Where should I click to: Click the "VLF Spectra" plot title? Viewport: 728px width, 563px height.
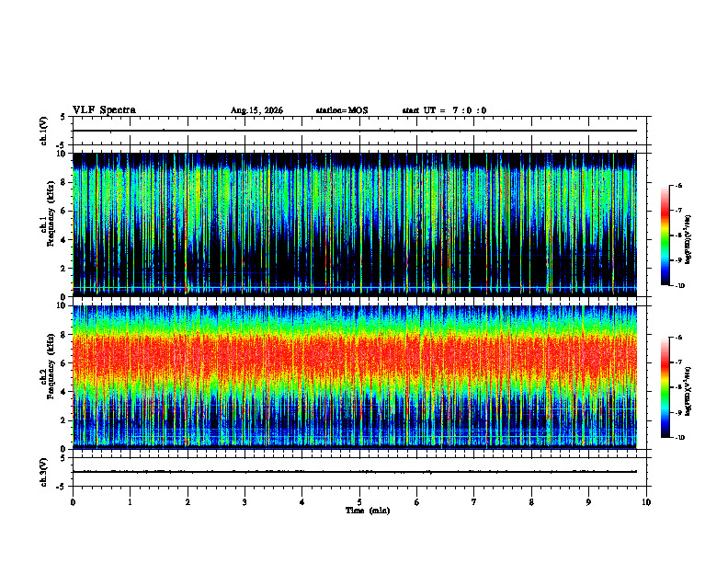tap(105, 110)
